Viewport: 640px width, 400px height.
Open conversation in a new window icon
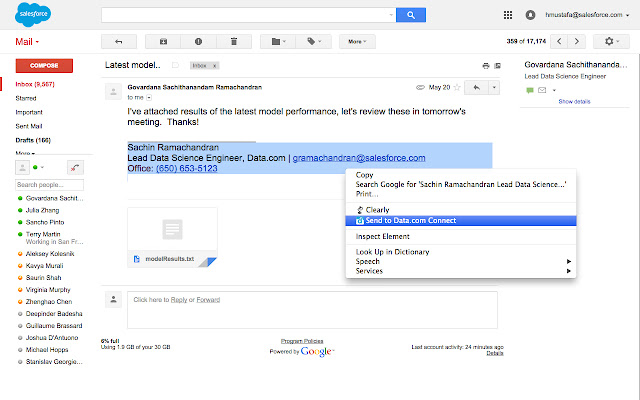[498, 66]
